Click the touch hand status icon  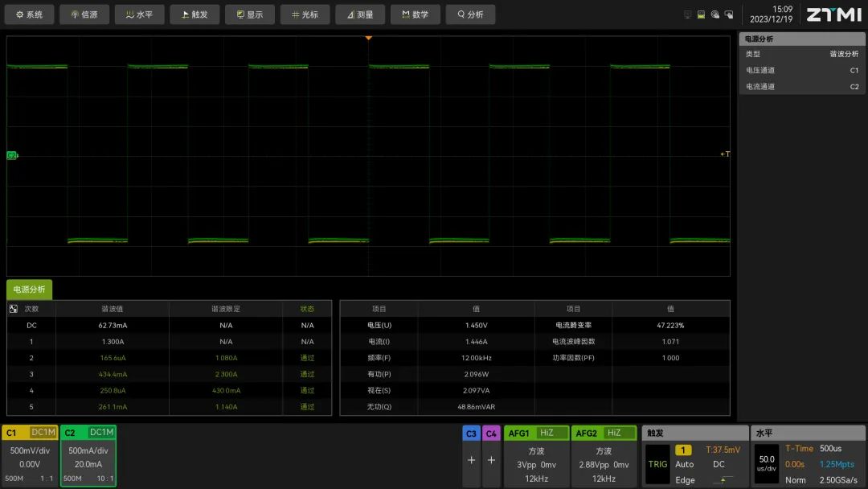tap(729, 15)
